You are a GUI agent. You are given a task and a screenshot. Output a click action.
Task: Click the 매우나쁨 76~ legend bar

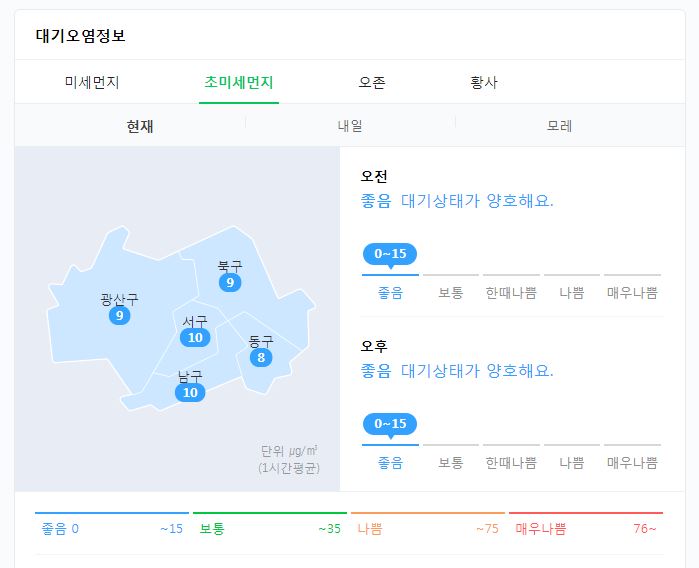point(585,528)
